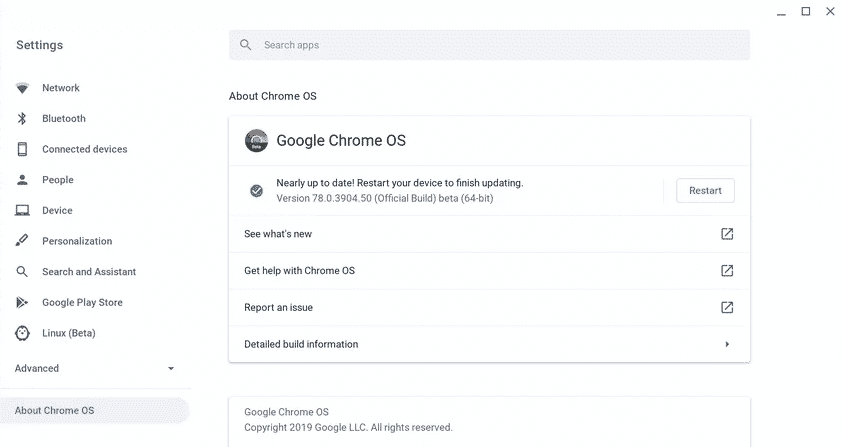Viewport: 842px width, 447px height.
Task: Open the Search and Assistant menu item
Action: 89,272
